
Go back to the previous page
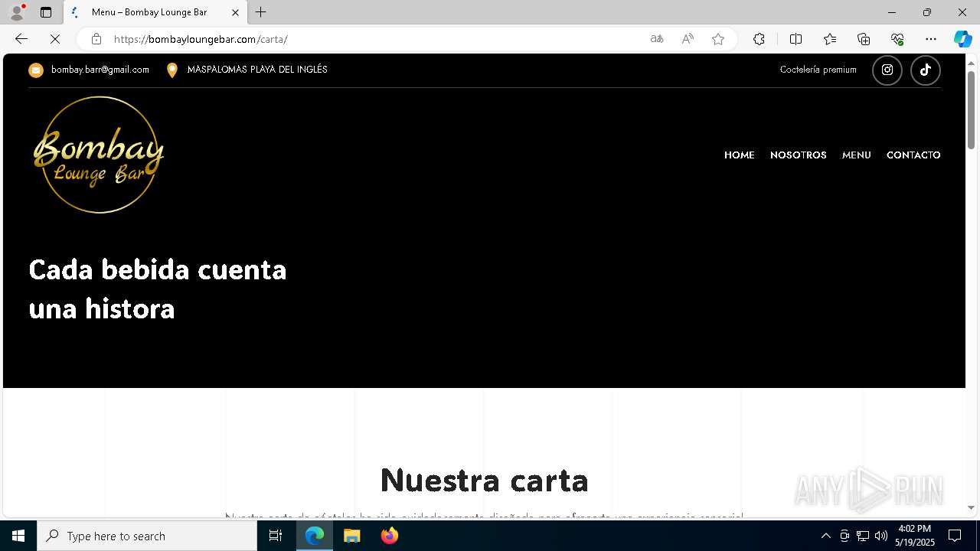click(21, 39)
